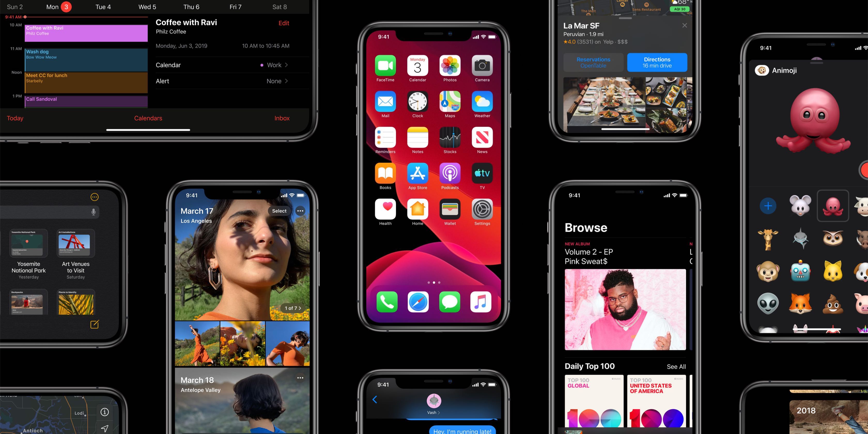Switch to the Calendars tab
Viewport: 868px width, 434px height.
(148, 118)
